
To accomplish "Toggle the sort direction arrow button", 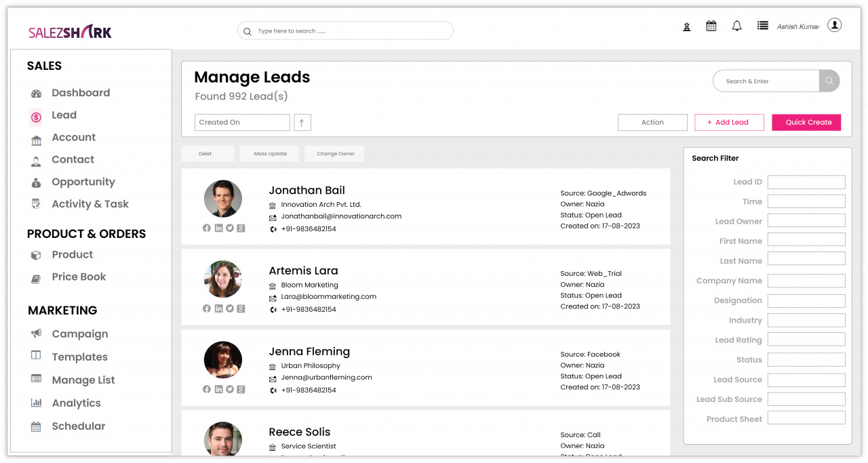I will (x=302, y=122).
